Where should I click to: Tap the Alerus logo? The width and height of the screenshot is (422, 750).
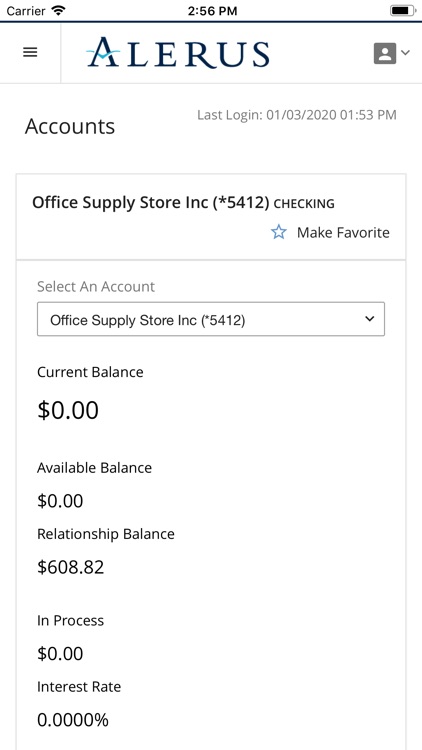pyautogui.click(x=178, y=53)
